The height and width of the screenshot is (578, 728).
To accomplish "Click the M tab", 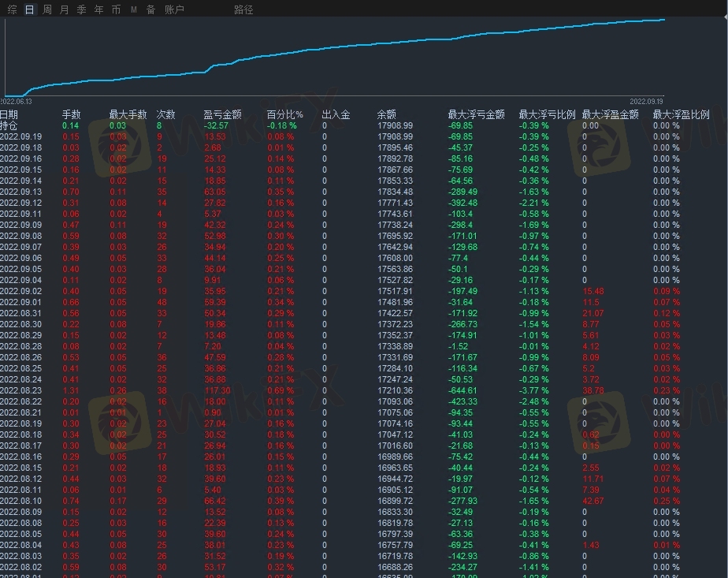I will click(x=133, y=9).
